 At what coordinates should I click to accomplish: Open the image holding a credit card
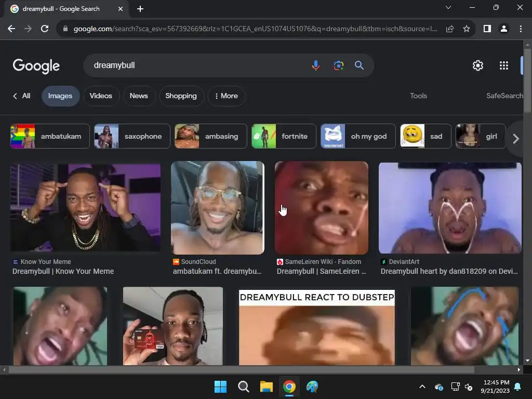(x=172, y=326)
